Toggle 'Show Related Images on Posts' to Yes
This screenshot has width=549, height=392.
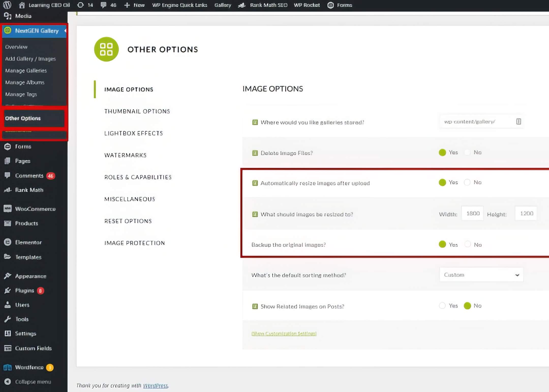pos(443,305)
